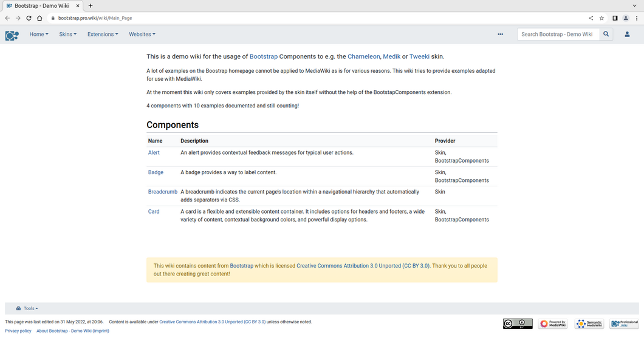Screen dimensions: 644x338
Task: Toggle the browser side panel icon
Action: tap(615, 18)
